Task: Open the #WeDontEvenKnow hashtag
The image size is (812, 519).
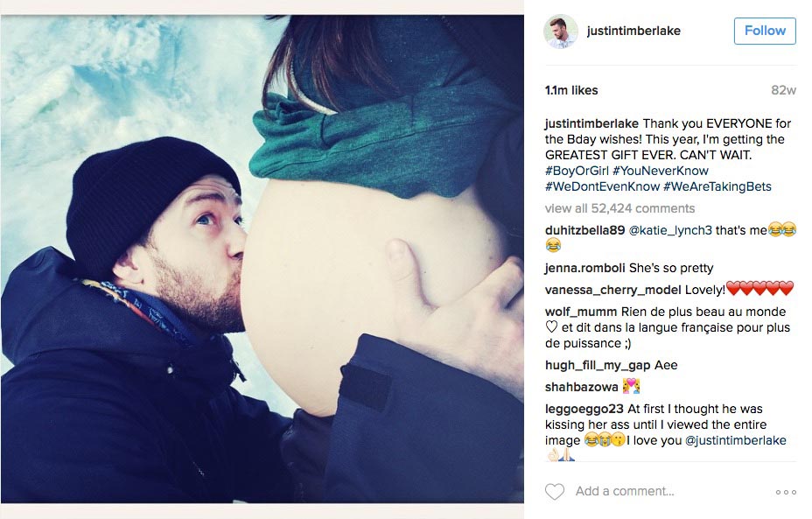Action: 602,186
